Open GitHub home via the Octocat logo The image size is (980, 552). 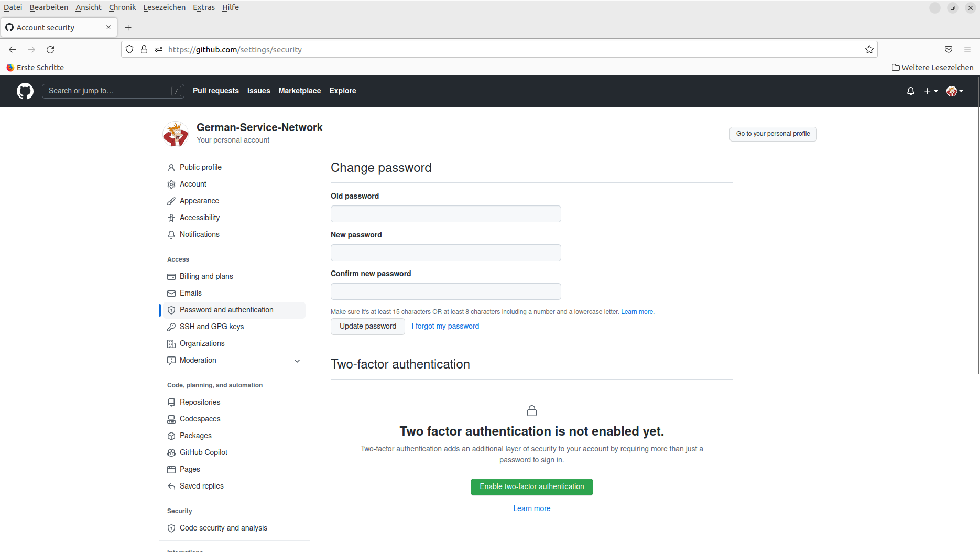(x=25, y=91)
